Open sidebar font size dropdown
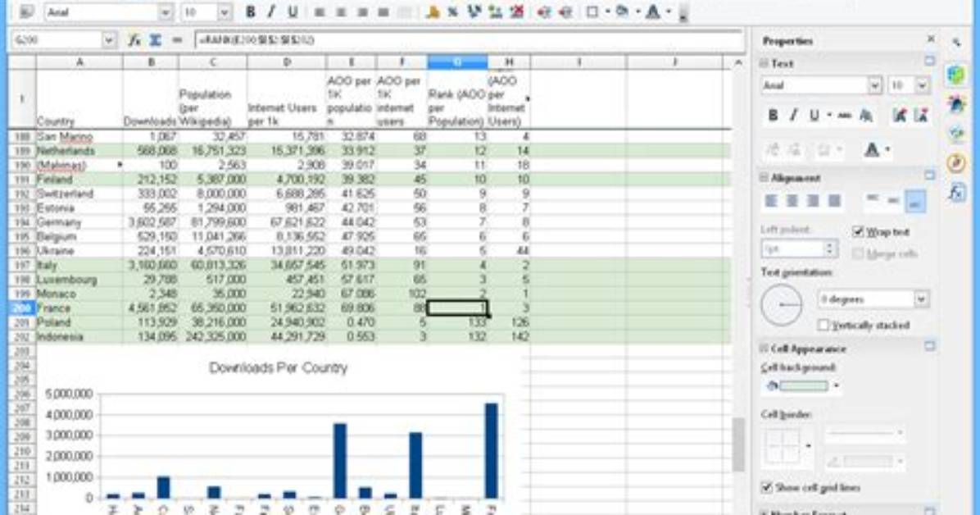Image resolution: width=980 pixels, height=515 pixels. pos(923,85)
